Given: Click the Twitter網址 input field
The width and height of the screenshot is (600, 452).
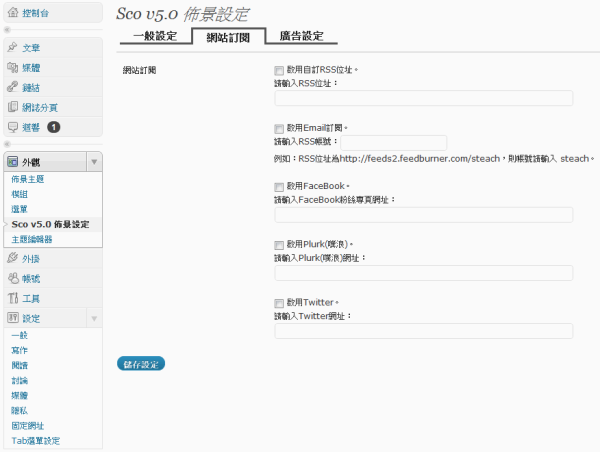Looking at the screenshot, I should point(424,331).
